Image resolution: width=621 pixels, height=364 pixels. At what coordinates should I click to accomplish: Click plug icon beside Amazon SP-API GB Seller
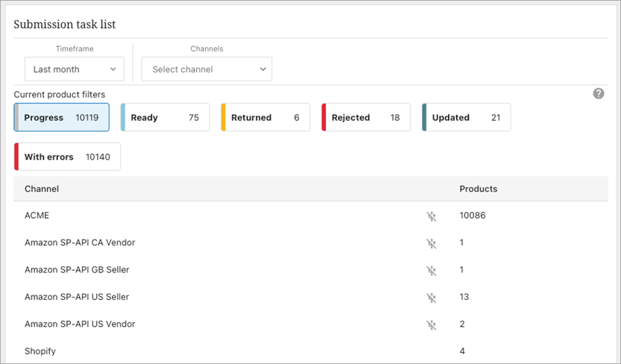[x=431, y=270]
